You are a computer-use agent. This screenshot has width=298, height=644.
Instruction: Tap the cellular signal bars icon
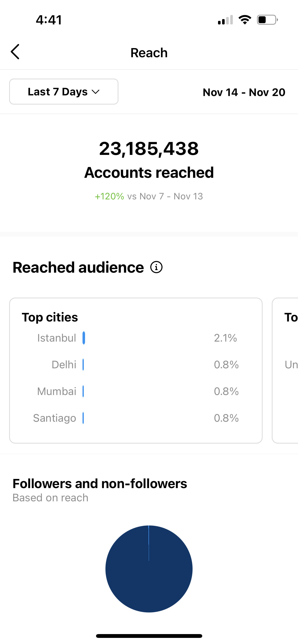coord(225,20)
